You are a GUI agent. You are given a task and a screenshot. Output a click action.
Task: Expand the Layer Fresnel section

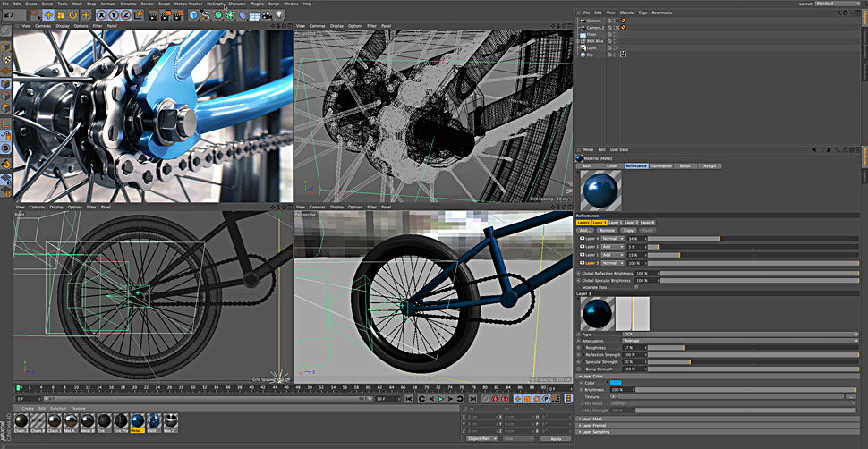[595, 425]
